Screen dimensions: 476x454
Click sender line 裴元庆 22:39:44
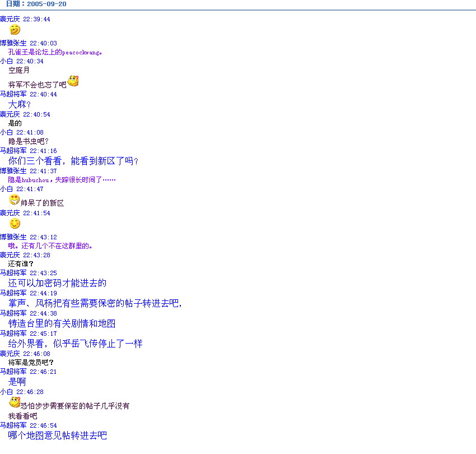pyautogui.click(x=25, y=19)
